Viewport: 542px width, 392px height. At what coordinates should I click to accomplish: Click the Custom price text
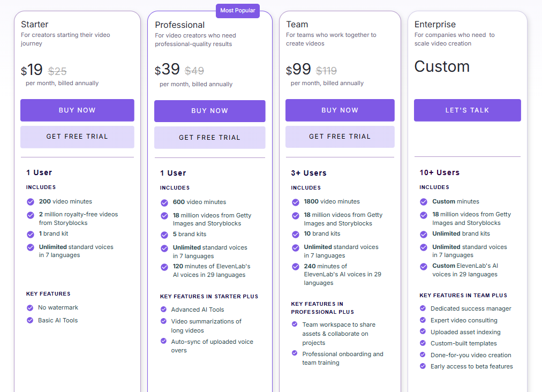(x=442, y=66)
